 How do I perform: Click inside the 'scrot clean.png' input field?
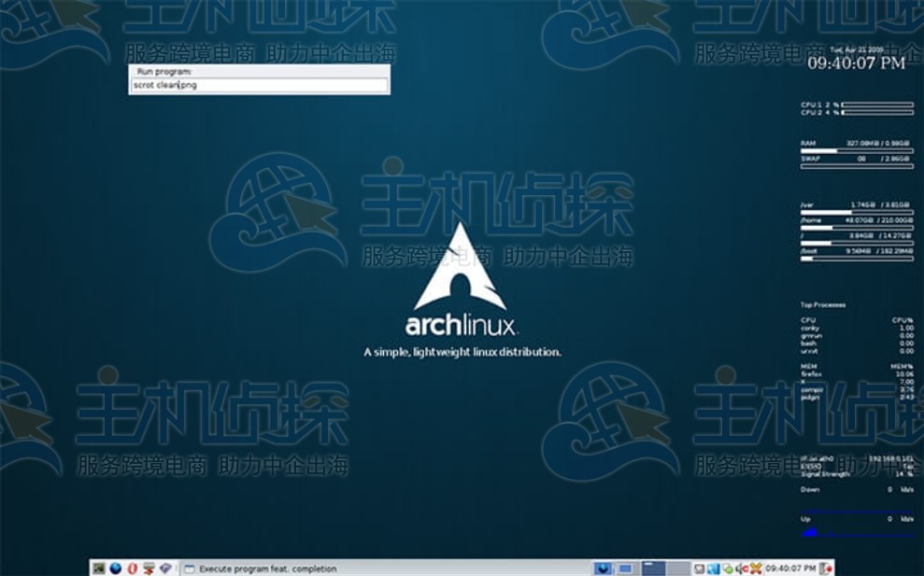(x=259, y=85)
